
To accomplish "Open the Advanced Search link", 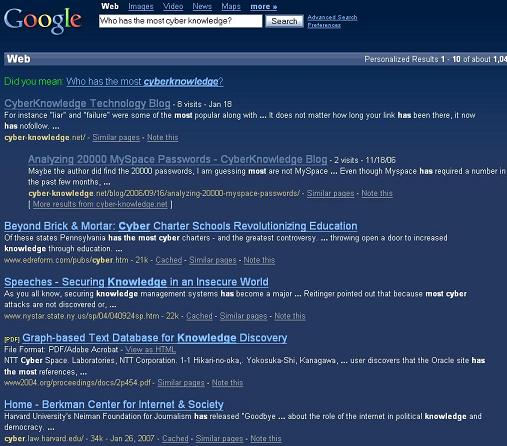I will pyautogui.click(x=332, y=17).
